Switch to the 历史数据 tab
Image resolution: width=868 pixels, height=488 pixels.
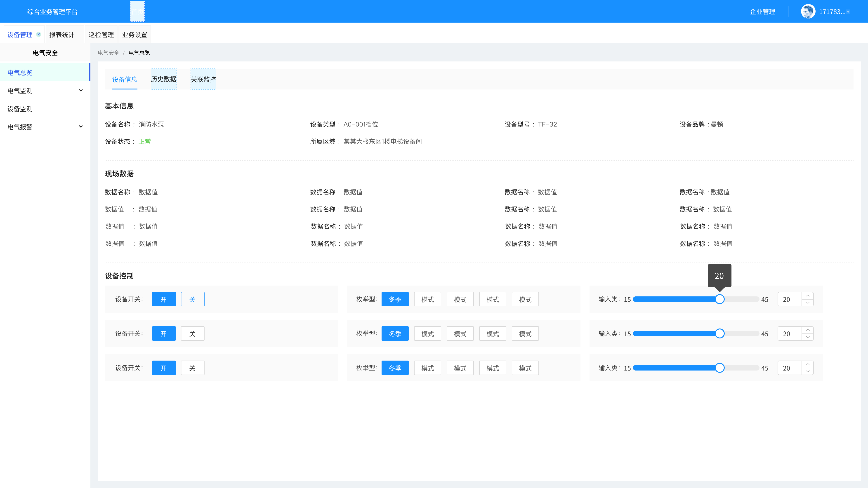[x=163, y=79]
